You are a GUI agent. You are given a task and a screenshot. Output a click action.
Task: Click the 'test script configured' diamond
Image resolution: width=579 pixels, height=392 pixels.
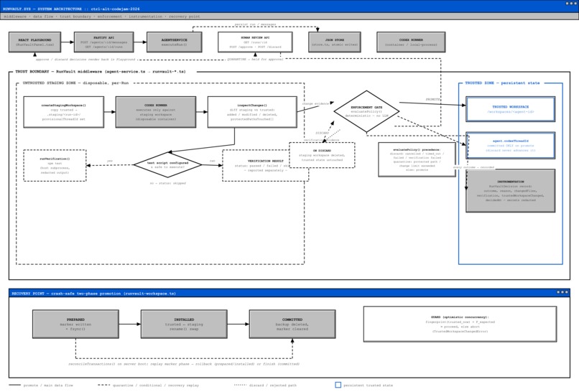pos(167,164)
